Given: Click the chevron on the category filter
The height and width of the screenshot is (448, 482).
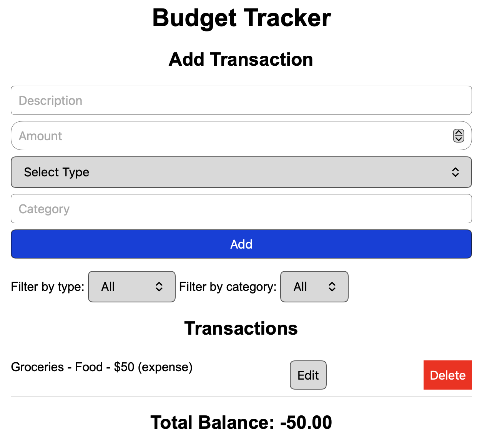Looking at the screenshot, I should tap(332, 287).
